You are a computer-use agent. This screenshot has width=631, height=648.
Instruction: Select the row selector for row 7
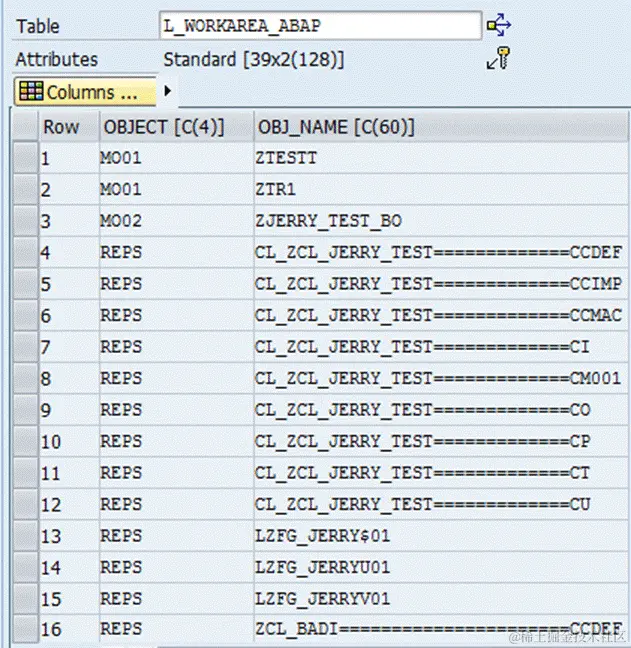pyautogui.click(x=26, y=347)
